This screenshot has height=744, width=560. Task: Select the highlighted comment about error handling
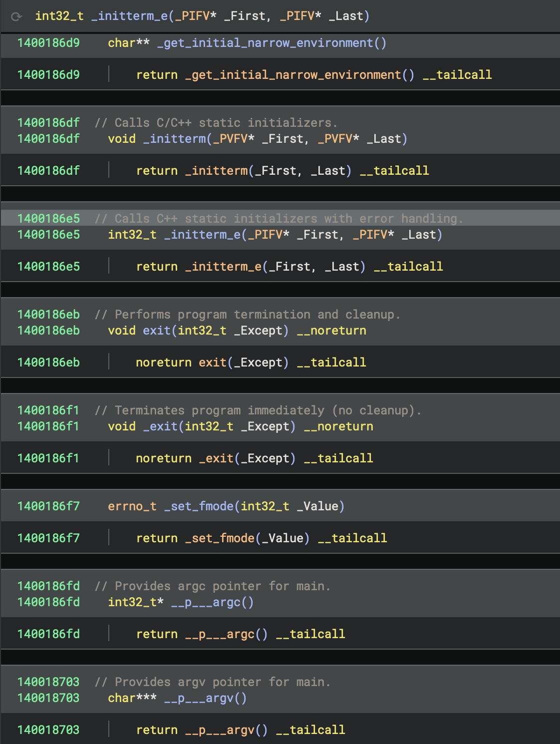279,219
